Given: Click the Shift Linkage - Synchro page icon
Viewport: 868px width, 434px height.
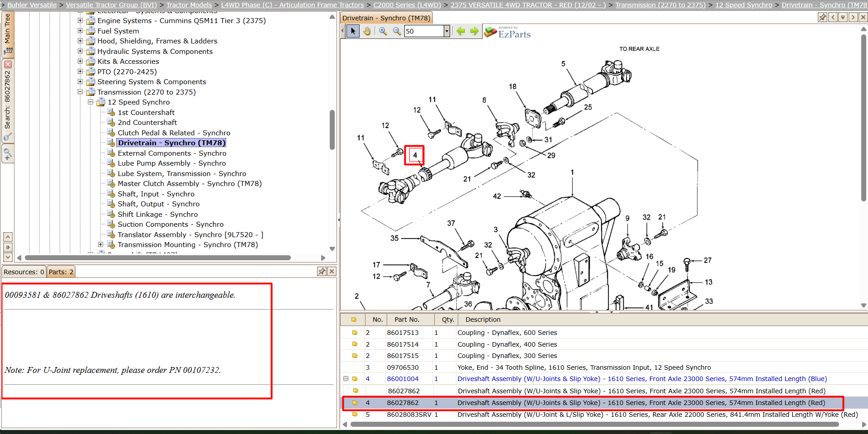Looking at the screenshot, I should [111, 214].
